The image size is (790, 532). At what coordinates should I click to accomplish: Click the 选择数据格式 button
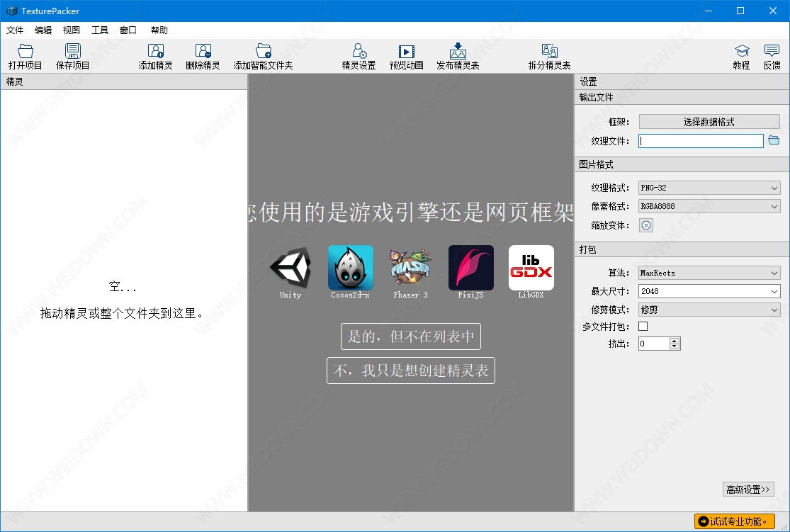[709, 122]
